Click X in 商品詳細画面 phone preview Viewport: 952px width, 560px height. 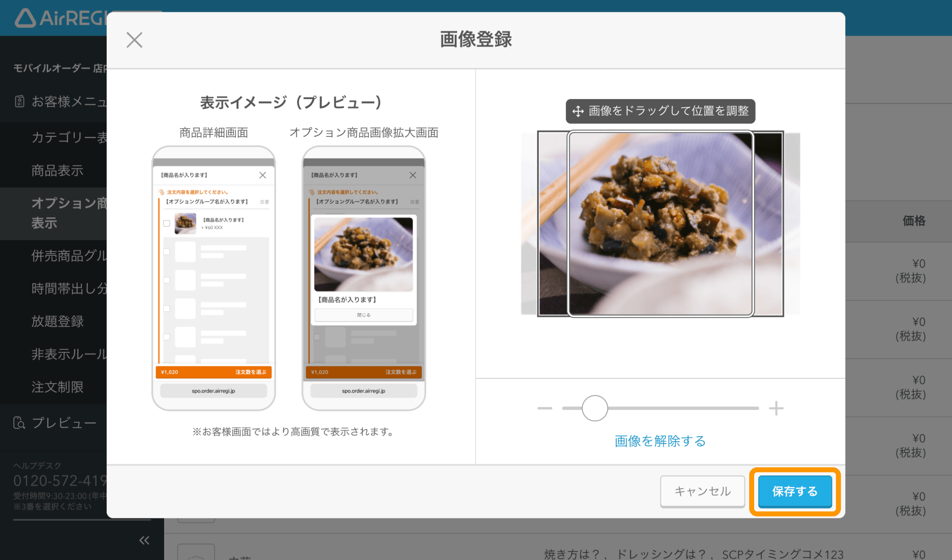click(x=263, y=175)
